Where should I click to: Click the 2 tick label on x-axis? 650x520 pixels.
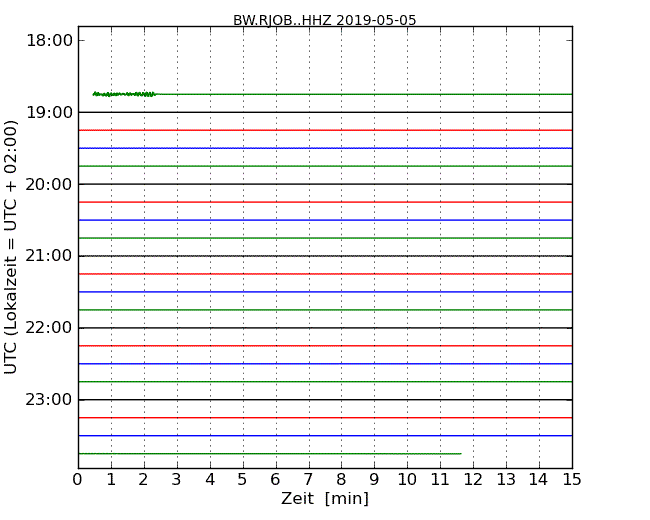click(143, 479)
